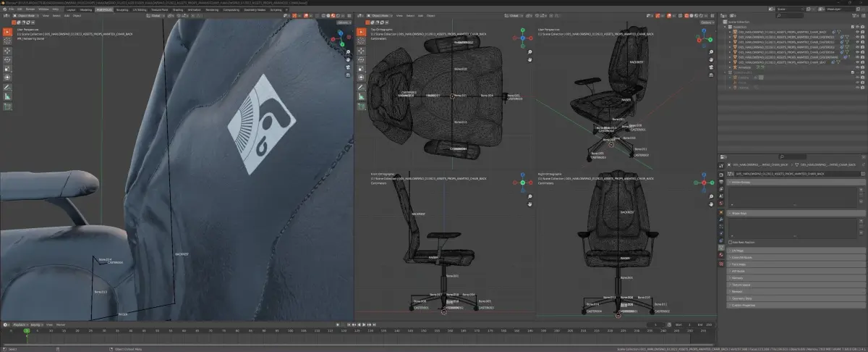This screenshot has height=352, width=868.
Task: Open the File menu
Action: pyautogui.click(x=12, y=9)
